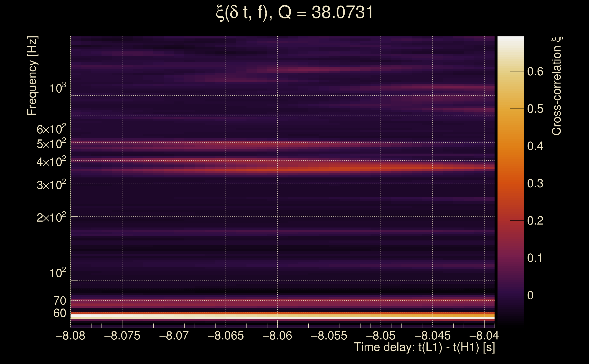Click the 2×10² frequency tick label

tap(51, 217)
